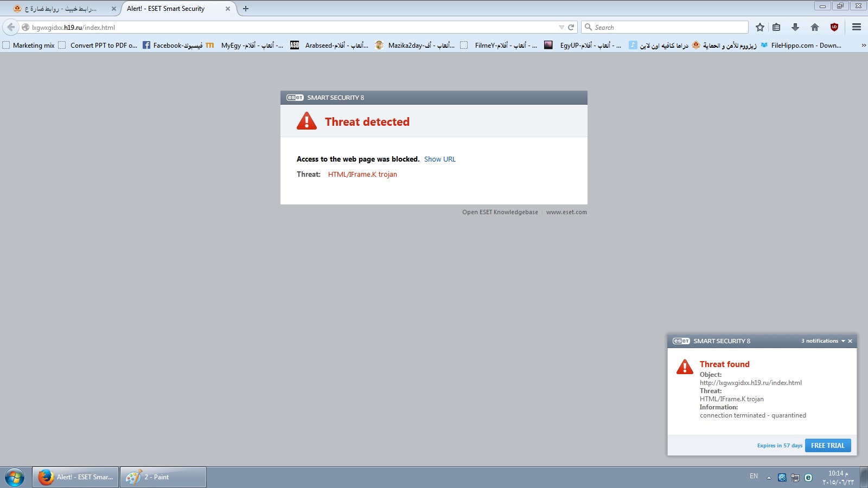Screen dimensions: 868x488
Task: Click the Show desktop strip
Action: (864, 478)
